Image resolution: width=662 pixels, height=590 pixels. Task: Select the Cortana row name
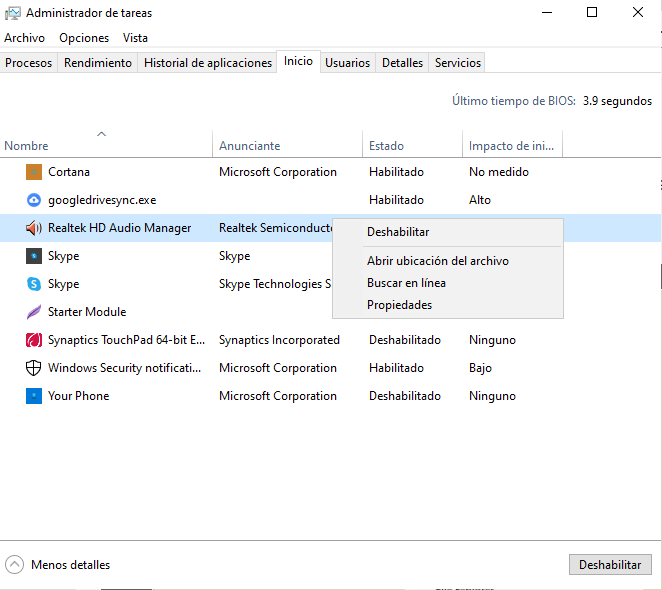coord(69,172)
